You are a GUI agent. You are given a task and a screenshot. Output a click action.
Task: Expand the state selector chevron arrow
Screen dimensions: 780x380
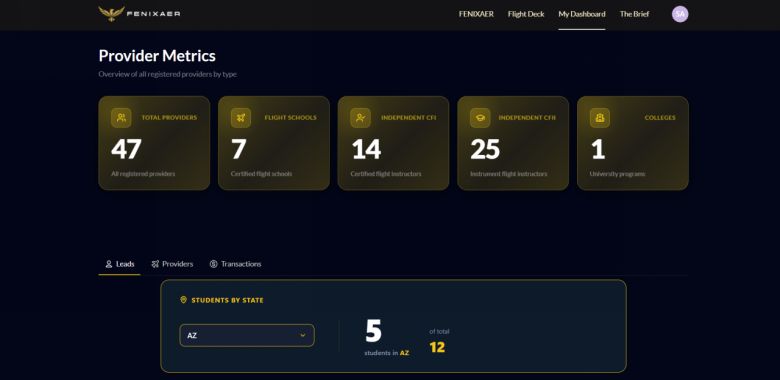[302, 335]
